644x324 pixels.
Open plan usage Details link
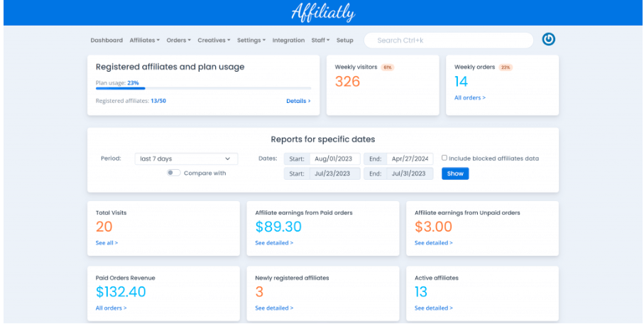298,101
